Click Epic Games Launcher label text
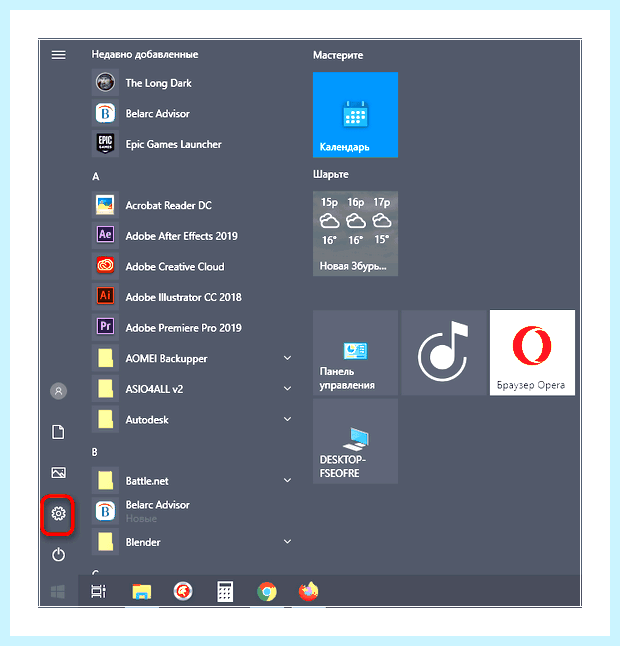The width and height of the screenshot is (620, 646). [x=173, y=144]
